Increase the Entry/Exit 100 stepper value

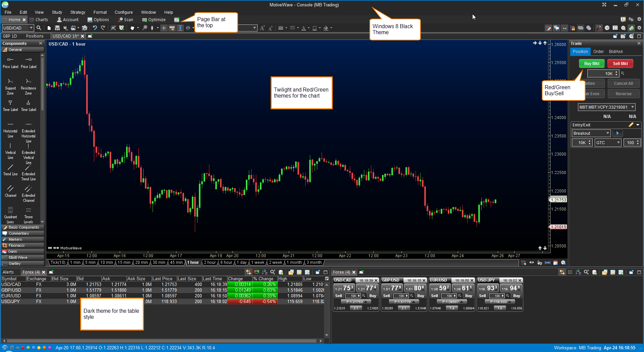(x=638, y=141)
